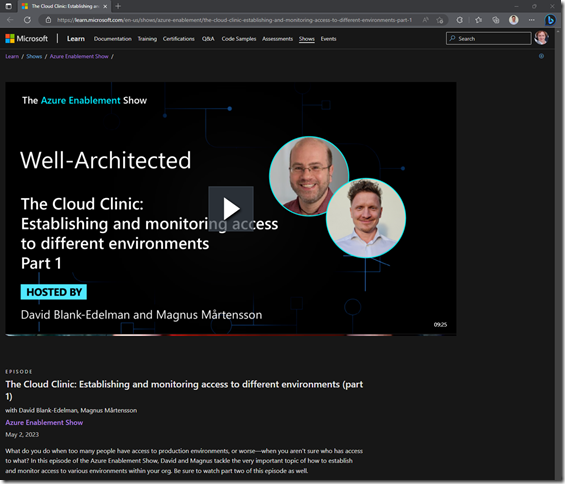Viewport: 565px width, 484px height.
Task: Select Certifications in the navigation
Action: (178, 39)
